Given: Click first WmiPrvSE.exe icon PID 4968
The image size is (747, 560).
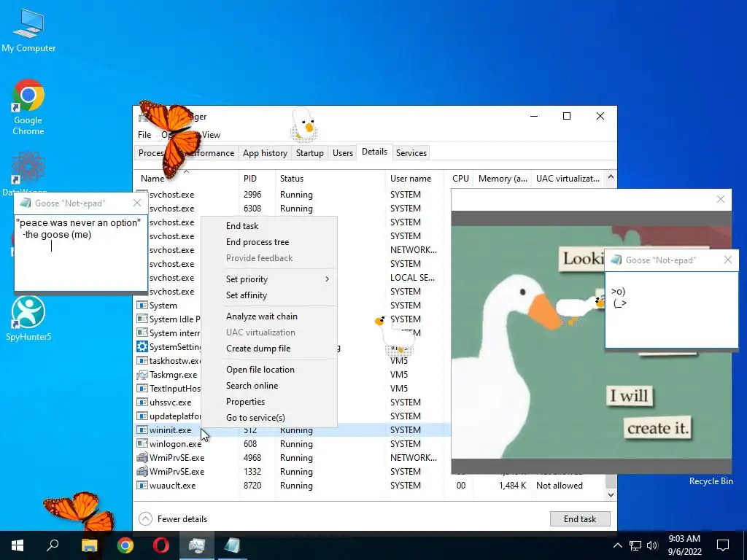Looking at the screenshot, I should (x=142, y=458).
